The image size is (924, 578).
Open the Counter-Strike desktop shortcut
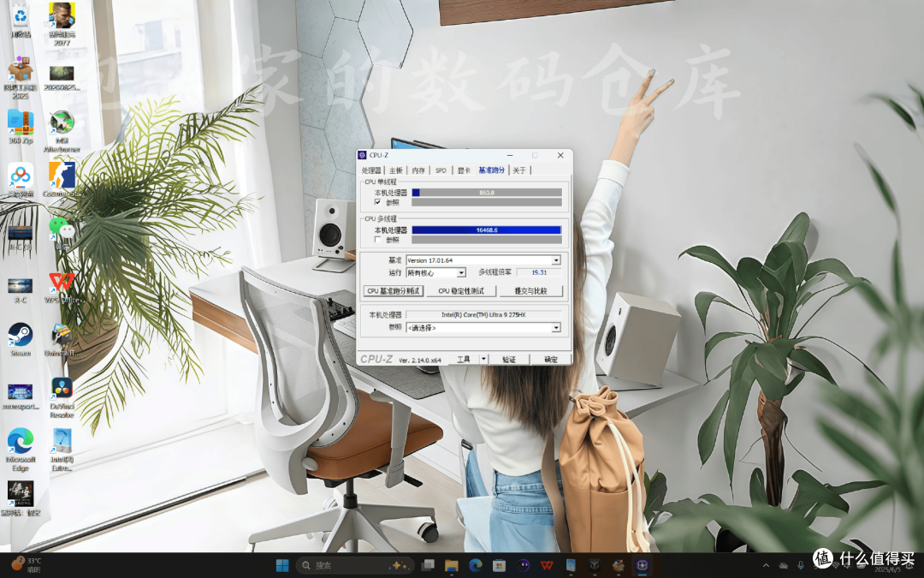62,179
